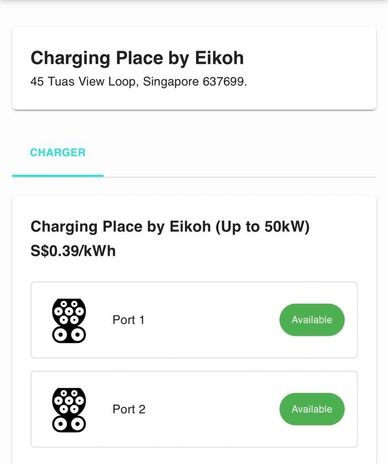Viewport: 388px width, 464px height.
Task: Click the S$0.39/kWh price label
Action: pyautogui.click(x=73, y=251)
